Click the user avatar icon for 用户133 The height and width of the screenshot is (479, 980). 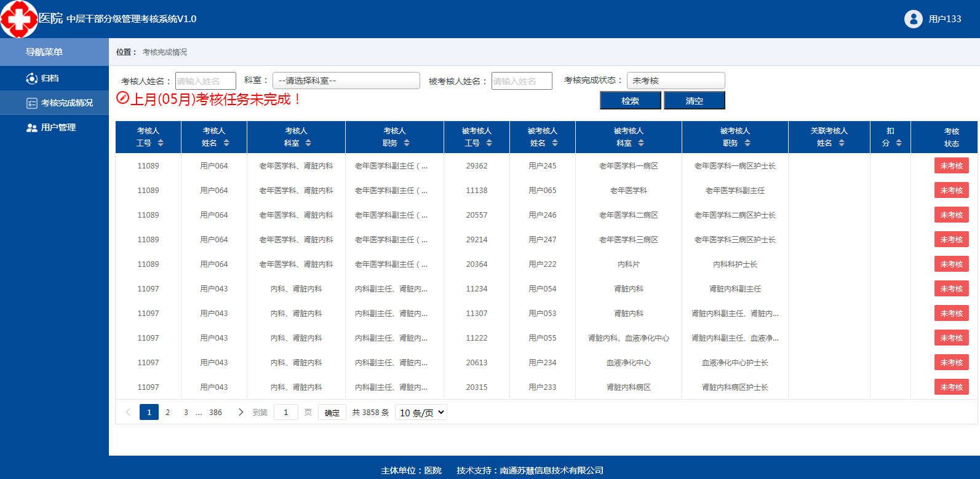click(913, 19)
